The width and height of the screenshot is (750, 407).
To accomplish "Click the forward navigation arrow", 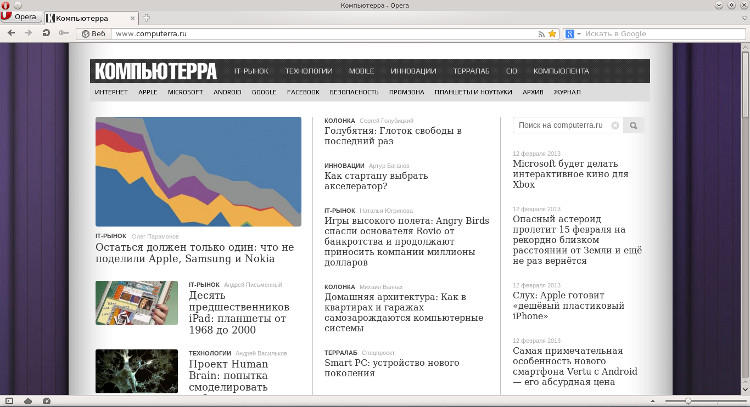I will coord(28,33).
